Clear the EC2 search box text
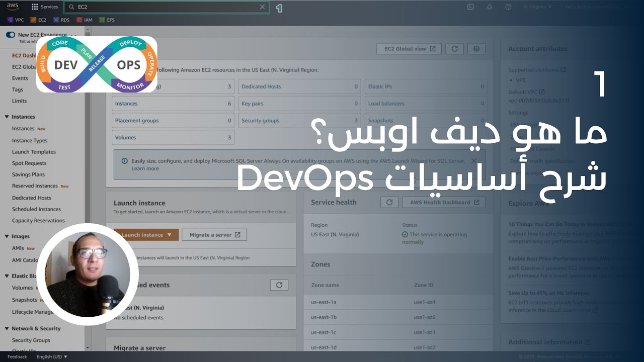Screen dimensions: 644x362 (262, 7)
